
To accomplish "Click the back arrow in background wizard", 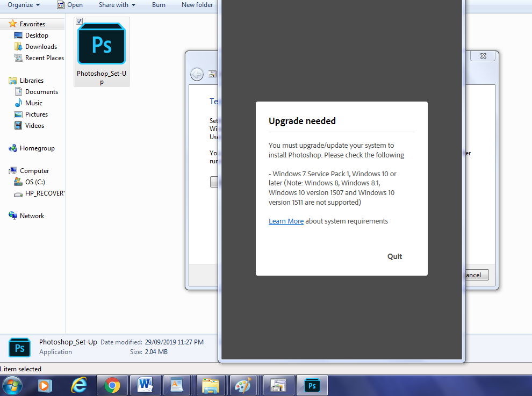I will (197, 74).
